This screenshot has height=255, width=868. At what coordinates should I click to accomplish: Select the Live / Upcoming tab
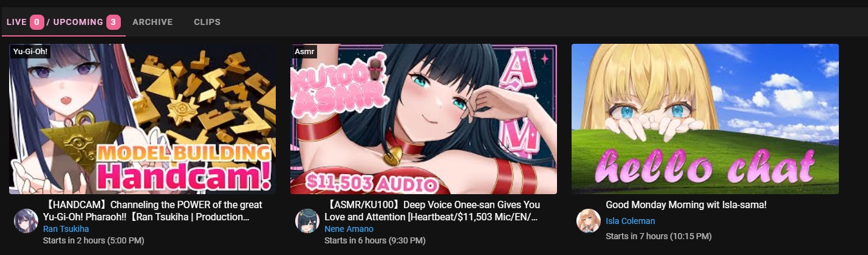[63, 22]
